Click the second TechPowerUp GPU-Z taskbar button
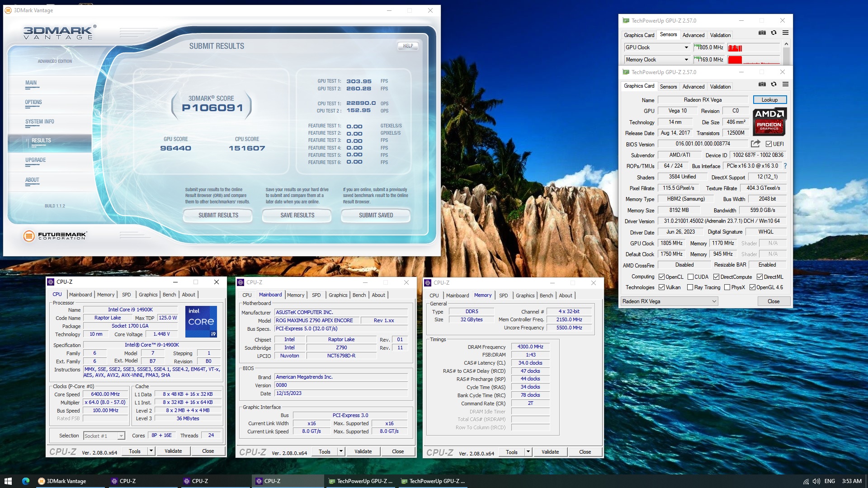Image resolution: width=868 pixels, height=488 pixels. pyautogui.click(x=433, y=481)
